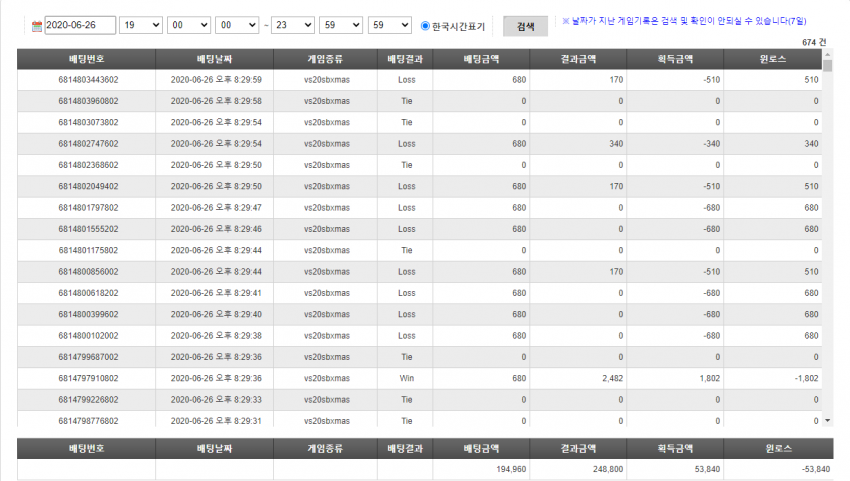This screenshot has width=850, height=481.
Task: Click the 게임종류 column header
Action: (325, 59)
